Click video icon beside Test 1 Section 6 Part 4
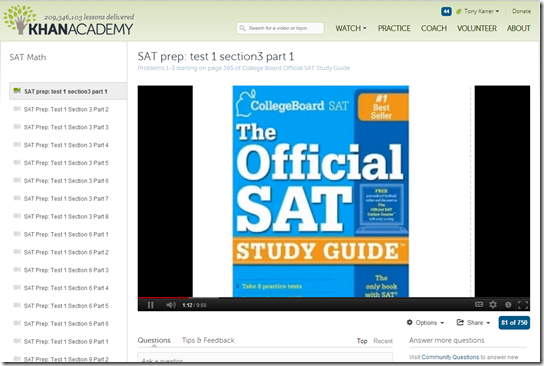This screenshot has width=544, height=366. [x=17, y=287]
